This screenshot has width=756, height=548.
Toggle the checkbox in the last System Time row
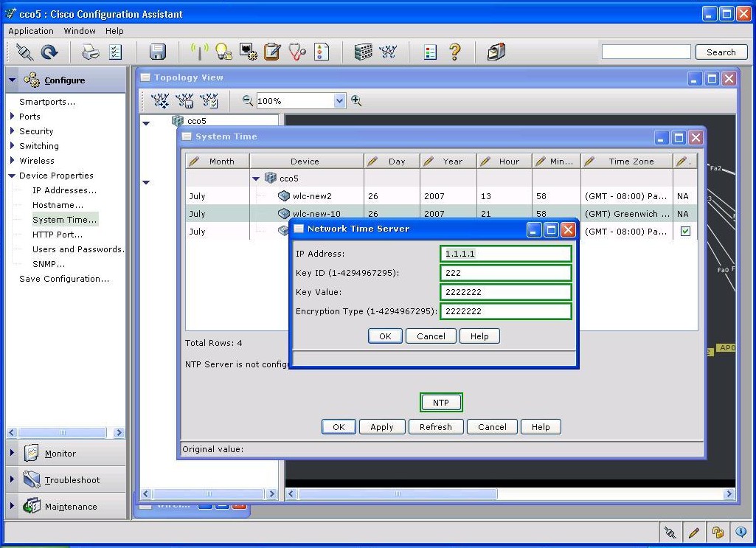685,232
